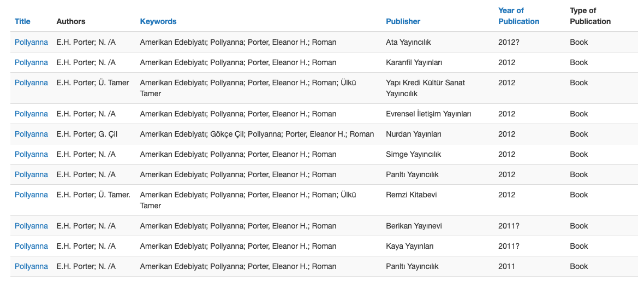Sort results by Keywords header
Image resolution: width=644 pixels, height=281 pixels.
[x=158, y=21]
